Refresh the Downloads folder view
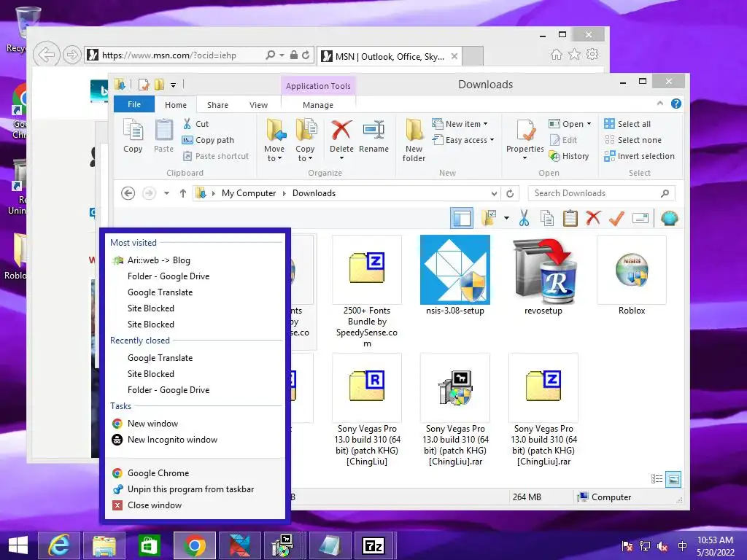The height and width of the screenshot is (560, 747). click(510, 193)
